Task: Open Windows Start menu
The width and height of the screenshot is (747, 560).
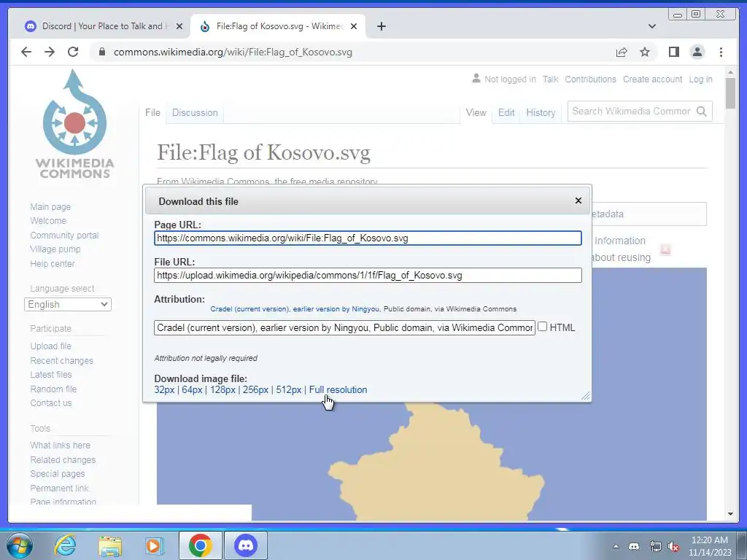Action: pos(20,545)
